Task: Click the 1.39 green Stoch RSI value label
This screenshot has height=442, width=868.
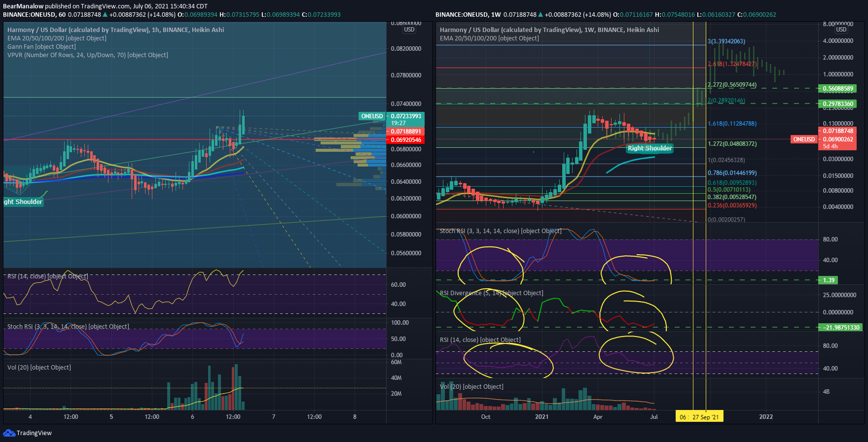Action: pyautogui.click(x=829, y=280)
